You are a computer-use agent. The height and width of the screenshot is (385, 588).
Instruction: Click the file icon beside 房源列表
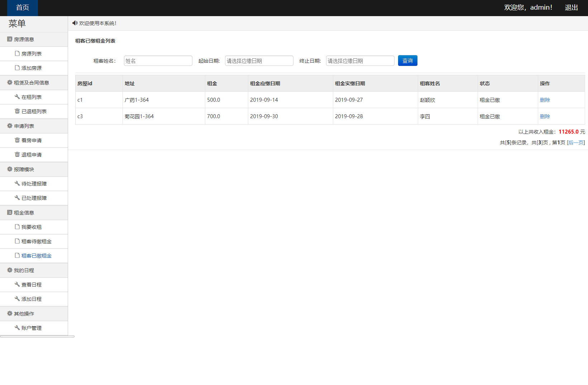click(17, 53)
